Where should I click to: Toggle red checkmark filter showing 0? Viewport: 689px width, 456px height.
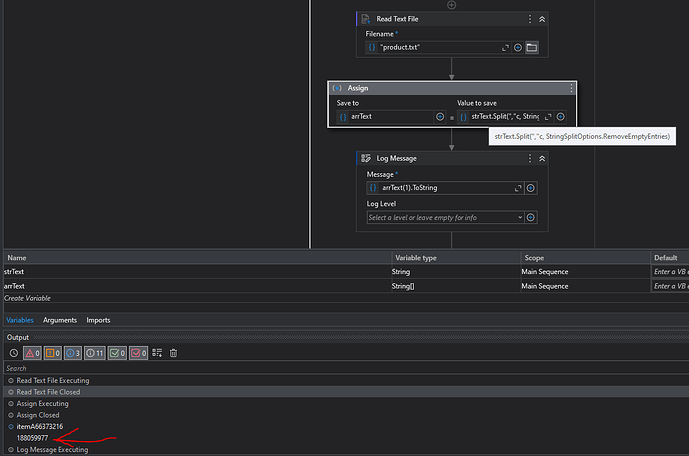138,353
